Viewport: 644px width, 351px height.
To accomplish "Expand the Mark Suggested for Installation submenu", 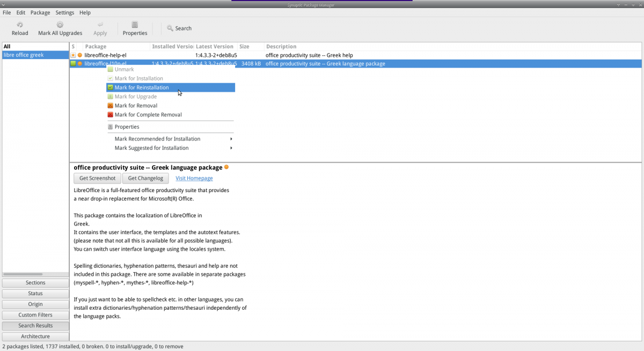I will coord(171,148).
